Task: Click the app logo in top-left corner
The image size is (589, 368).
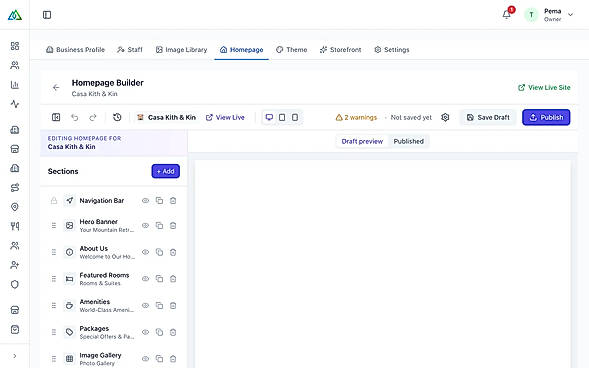Action: pyautogui.click(x=15, y=15)
